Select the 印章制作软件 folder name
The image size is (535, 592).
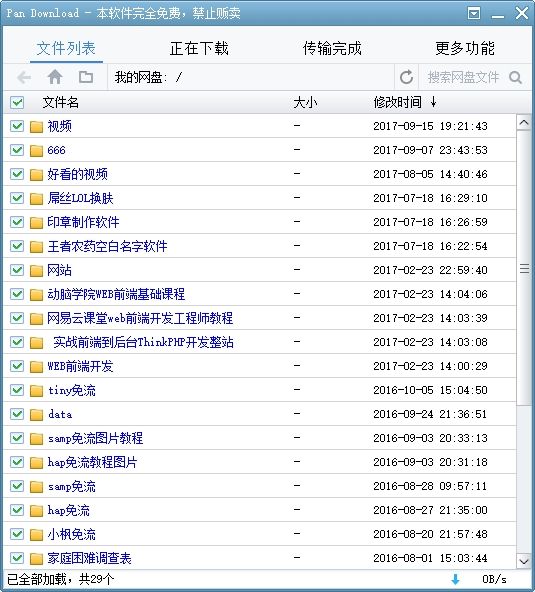click(83, 222)
